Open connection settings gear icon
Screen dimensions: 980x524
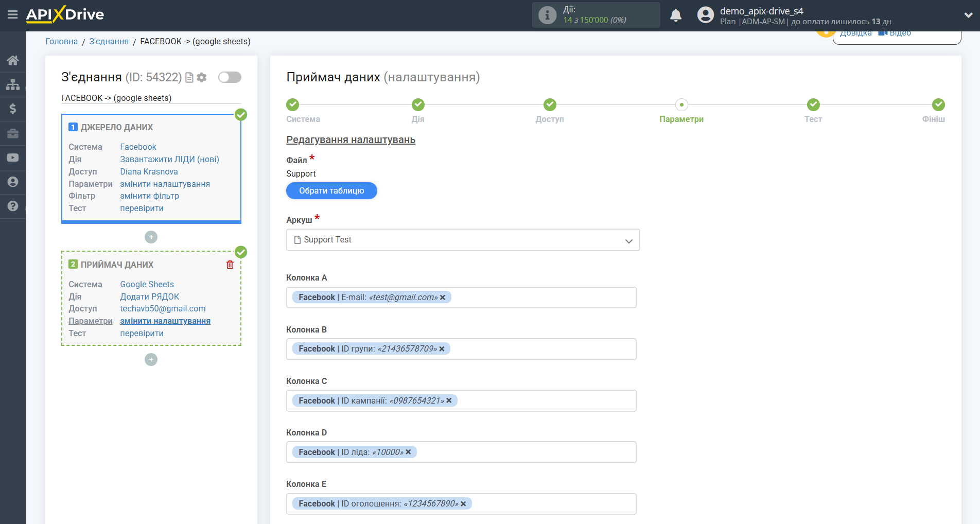tap(202, 78)
